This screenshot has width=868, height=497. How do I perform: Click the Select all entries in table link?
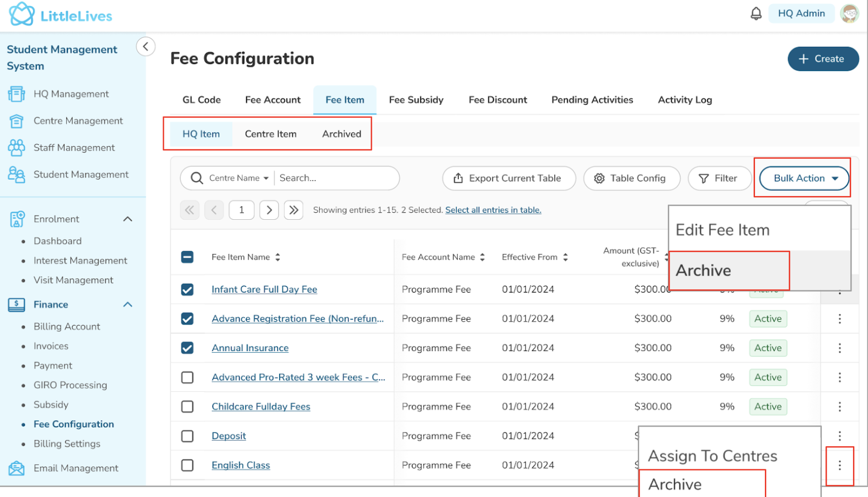pos(493,210)
